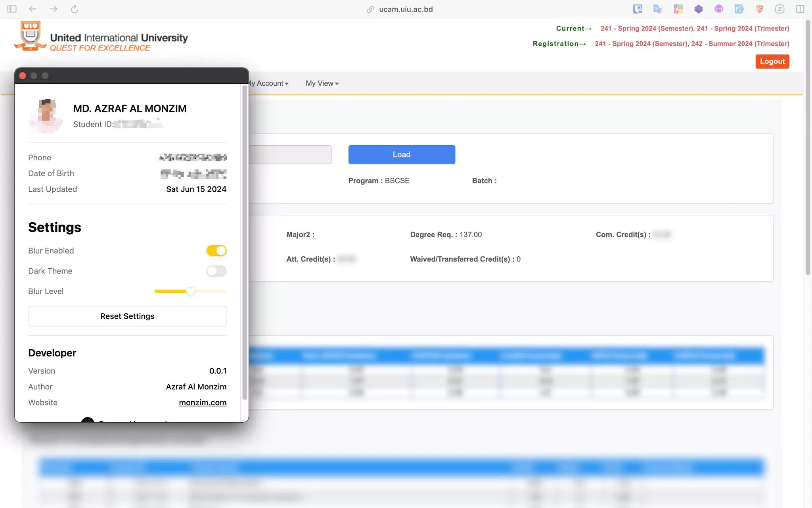Open the sliders customization icon in toolbar
Viewport: 812px width, 508px height.
pyautogui.click(x=780, y=9)
